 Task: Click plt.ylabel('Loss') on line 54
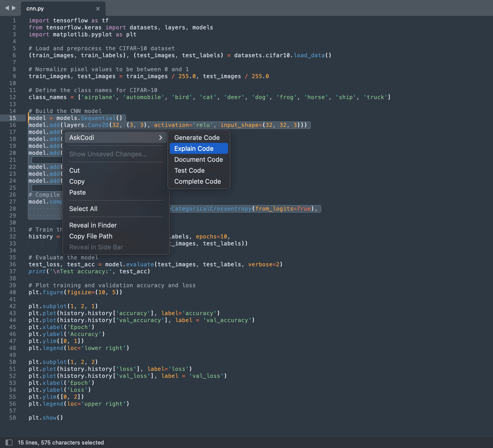60,390
